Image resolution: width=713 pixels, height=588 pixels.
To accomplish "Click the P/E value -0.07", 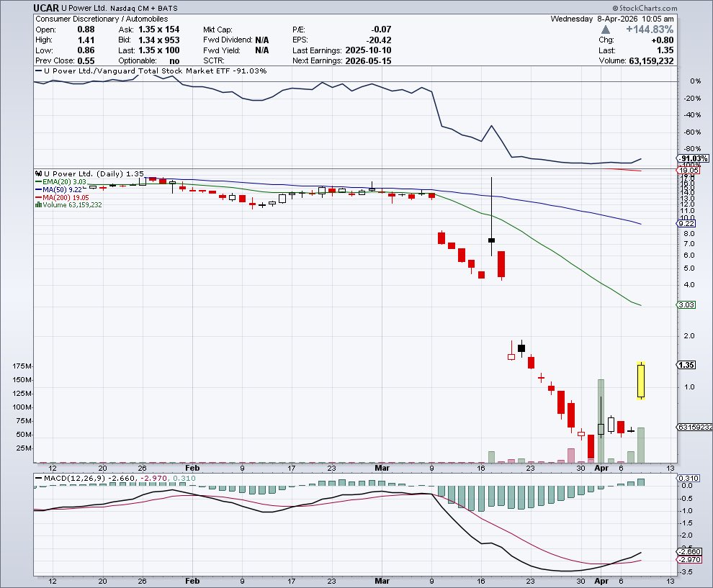I will click(380, 30).
